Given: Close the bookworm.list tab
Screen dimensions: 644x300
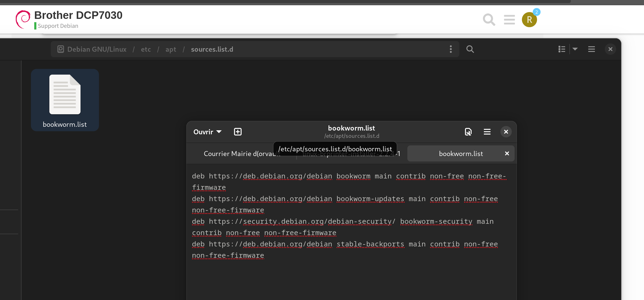Looking at the screenshot, I should click(x=507, y=154).
